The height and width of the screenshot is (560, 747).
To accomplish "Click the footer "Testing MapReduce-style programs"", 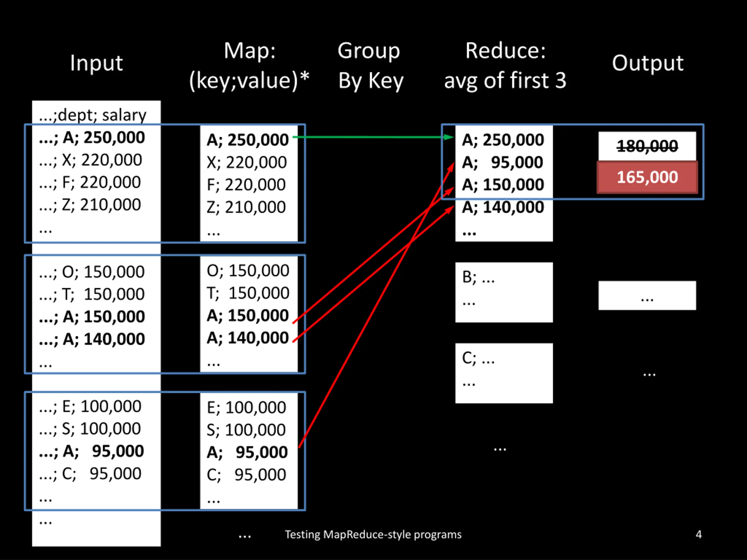I will [373, 535].
